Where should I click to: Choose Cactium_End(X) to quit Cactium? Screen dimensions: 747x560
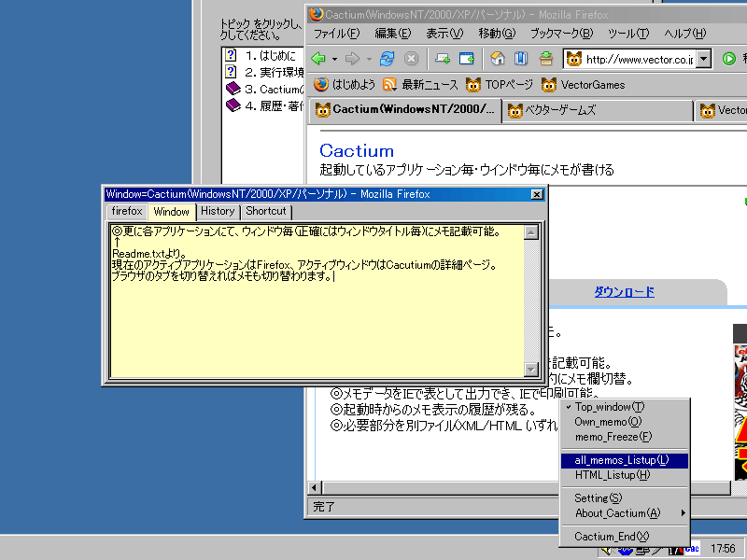pos(625,536)
